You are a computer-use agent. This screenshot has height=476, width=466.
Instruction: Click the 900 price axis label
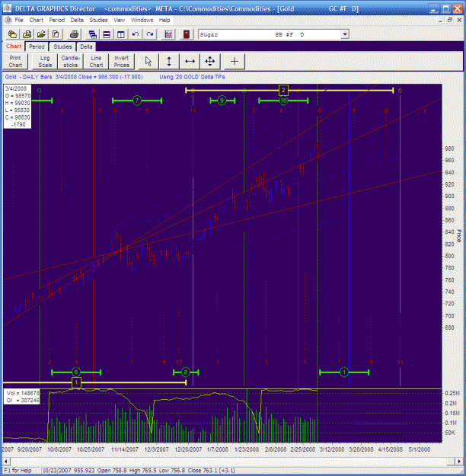(x=449, y=196)
